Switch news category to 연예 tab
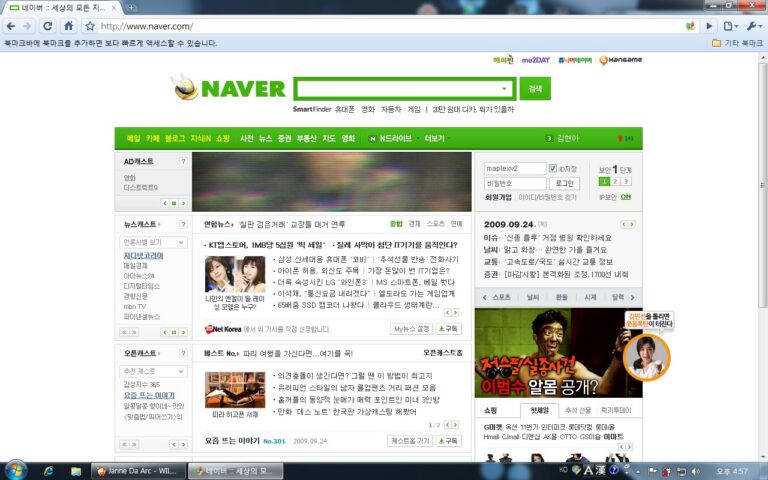 (456, 224)
